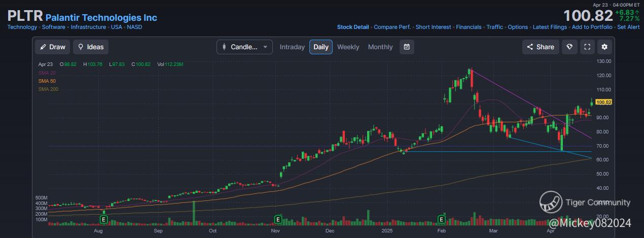Expand the Candle chart type dropdown
The image size is (644, 238).
[x=244, y=47]
